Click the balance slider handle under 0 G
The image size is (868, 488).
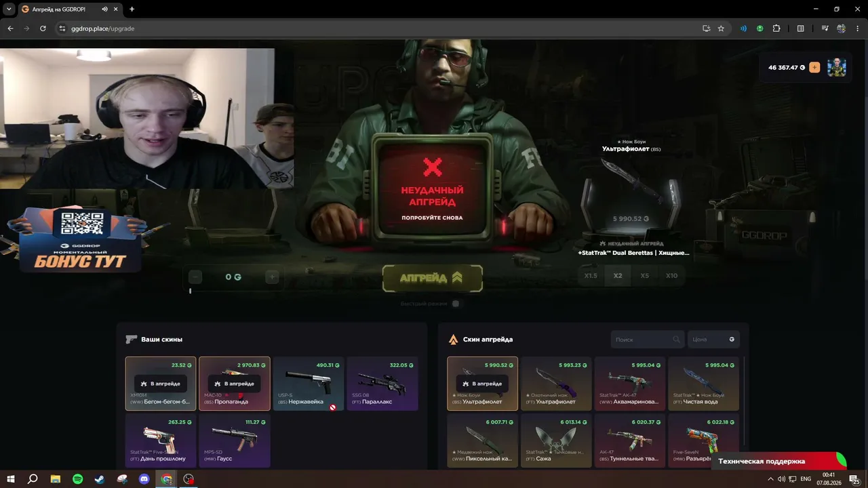pyautogui.click(x=190, y=291)
